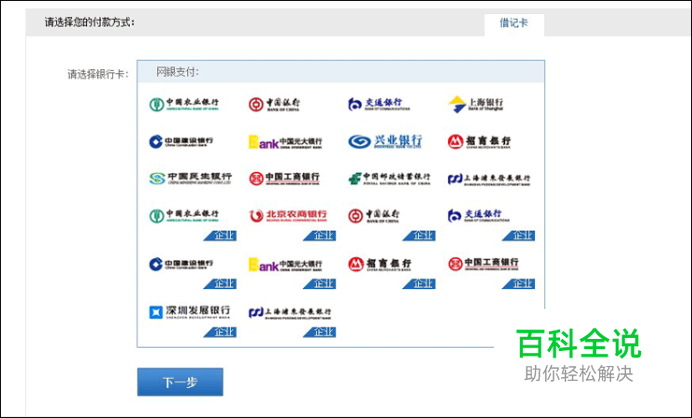This screenshot has height=418, width=692.
Task: Click the 请选择您的付款方式 heading
Action: pos(90,22)
